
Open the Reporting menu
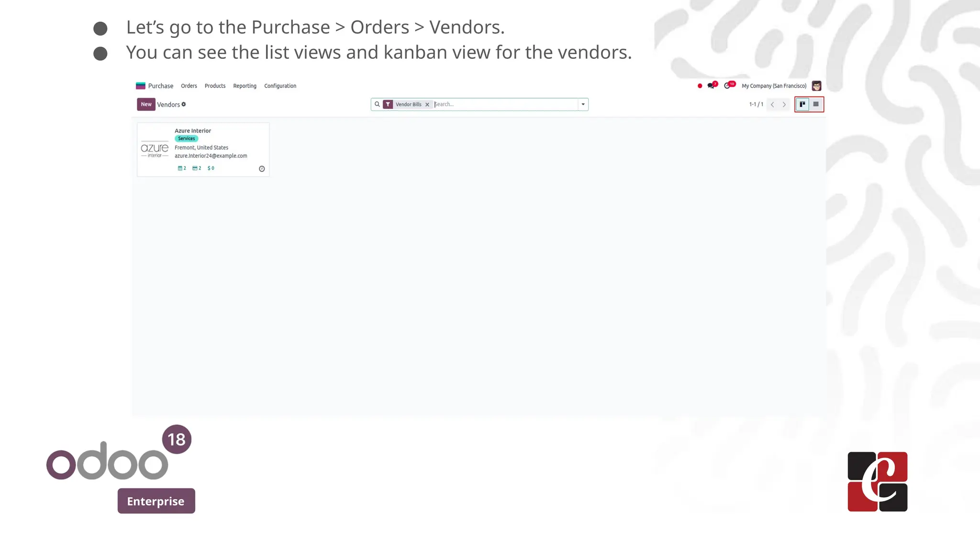[245, 86]
